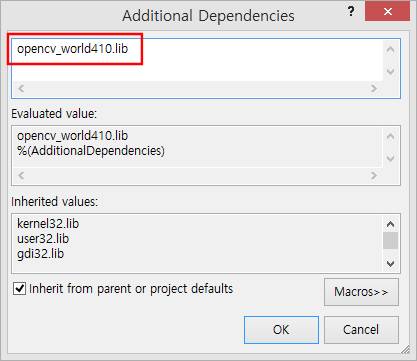Click the right arrow of edit box horizontal scrollbar
Image resolution: width=417 pixels, height=361 pixels.
click(374, 88)
